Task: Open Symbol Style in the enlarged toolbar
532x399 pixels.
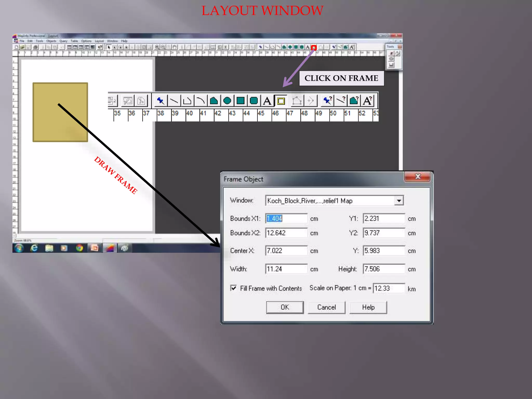Action: pos(327,101)
